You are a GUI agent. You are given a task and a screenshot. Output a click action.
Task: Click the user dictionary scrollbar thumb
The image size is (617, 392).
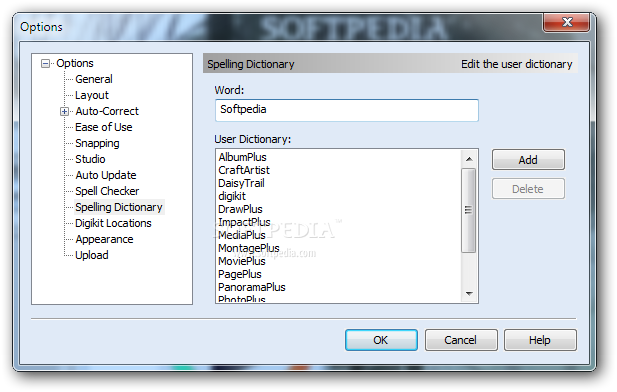(469, 210)
